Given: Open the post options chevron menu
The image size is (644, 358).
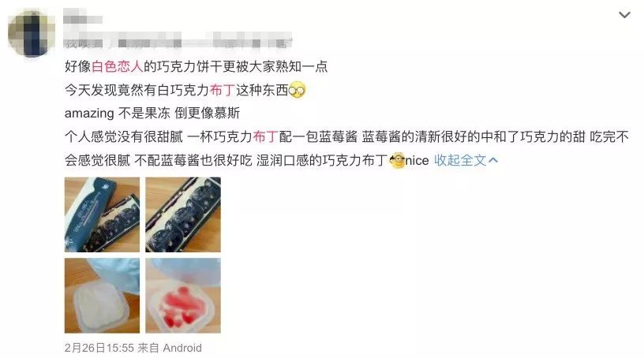Looking at the screenshot, I should (624, 15).
